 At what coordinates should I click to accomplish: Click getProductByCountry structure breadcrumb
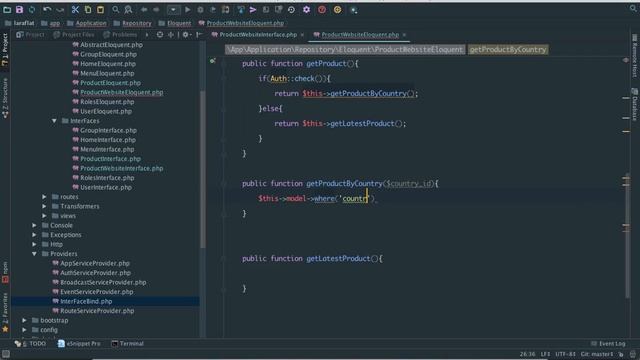pyautogui.click(x=508, y=49)
